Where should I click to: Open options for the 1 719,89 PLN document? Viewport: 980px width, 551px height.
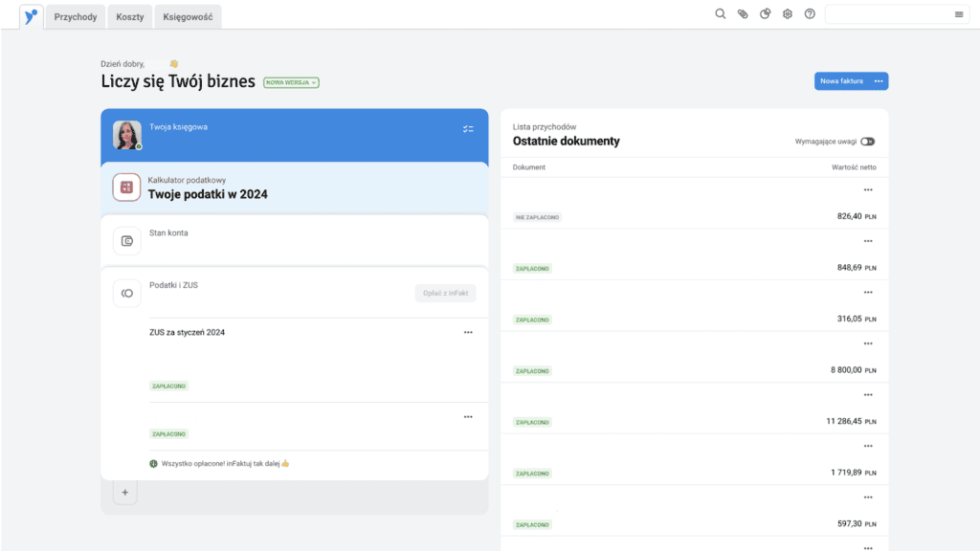click(x=868, y=446)
